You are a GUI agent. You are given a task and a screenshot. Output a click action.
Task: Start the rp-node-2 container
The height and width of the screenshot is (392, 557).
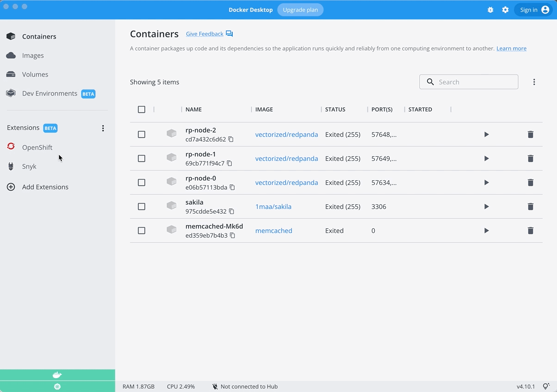486,135
